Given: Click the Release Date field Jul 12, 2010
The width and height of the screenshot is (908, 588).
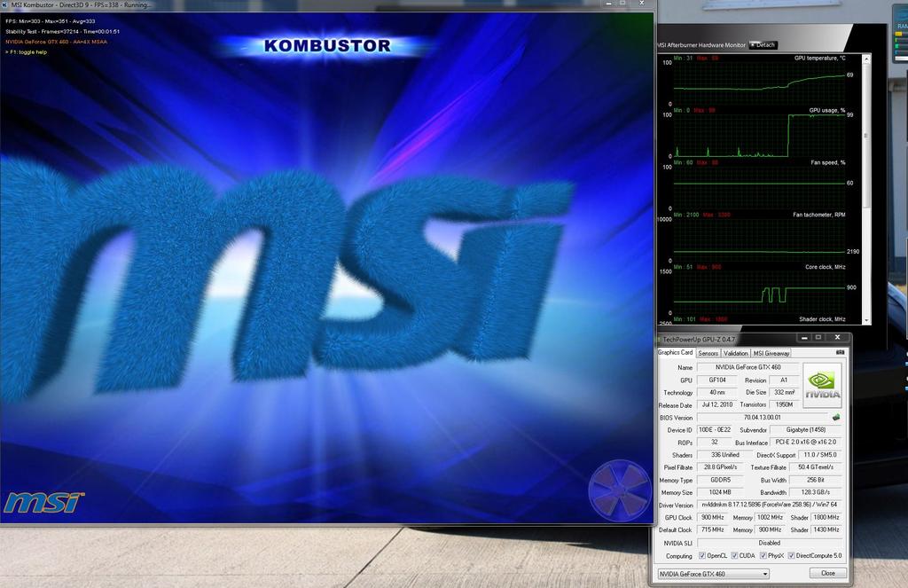Looking at the screenshot, I should click(716, 405).
